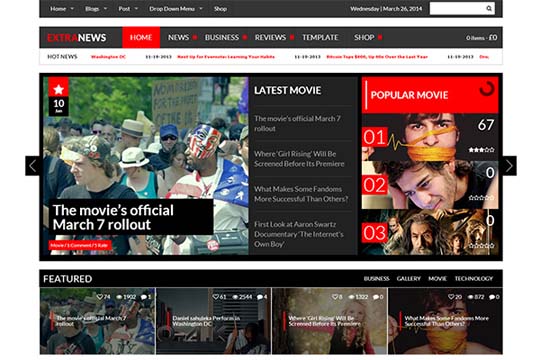
Task: Open the Home dropdown in top bar
Action: click(x=62, y=9)
